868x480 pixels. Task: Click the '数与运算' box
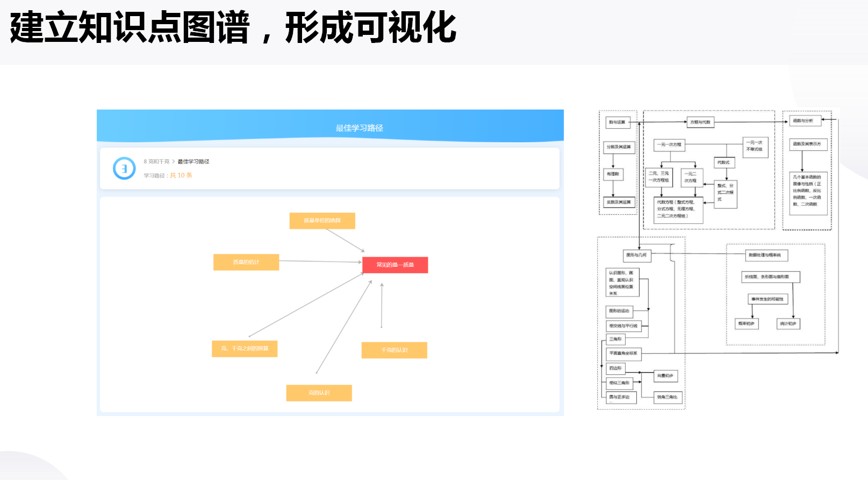[x=618, y=122]
